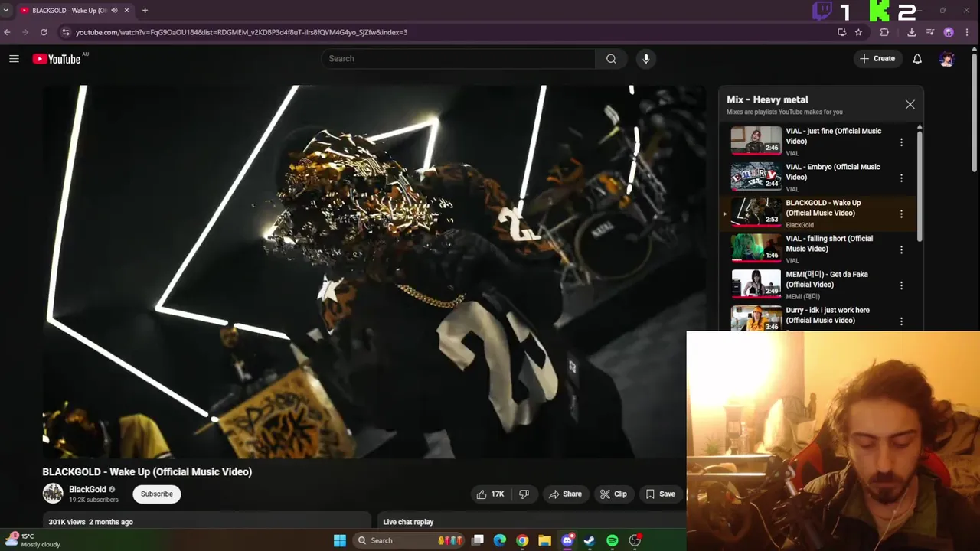This screenshot has height=551, width=980.
Task: Open Task View on the taskbar
Action: tap(478, 540)
